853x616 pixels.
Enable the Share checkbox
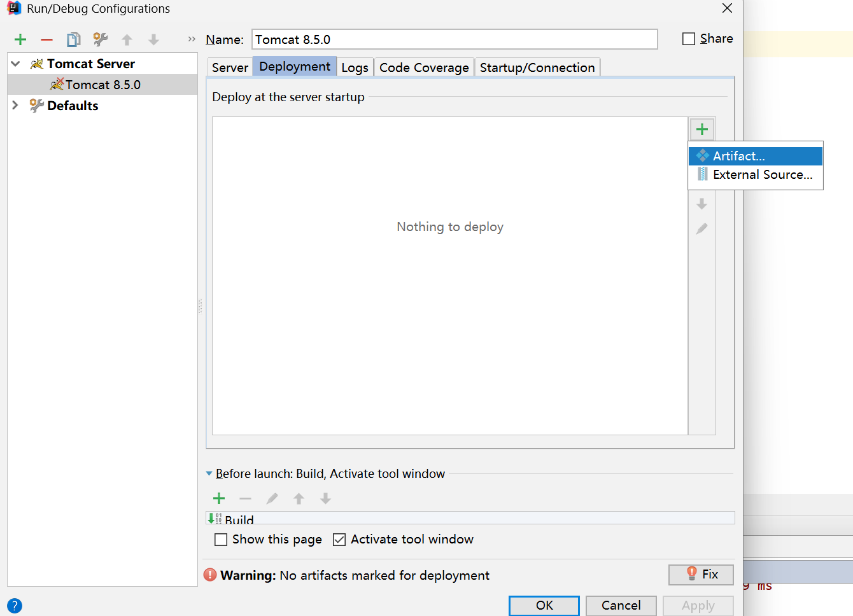click(689, 39)
